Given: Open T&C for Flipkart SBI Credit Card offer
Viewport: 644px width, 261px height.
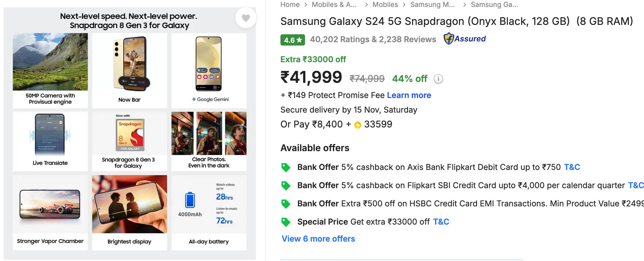Looking at the screenshot, I should 636,185.
